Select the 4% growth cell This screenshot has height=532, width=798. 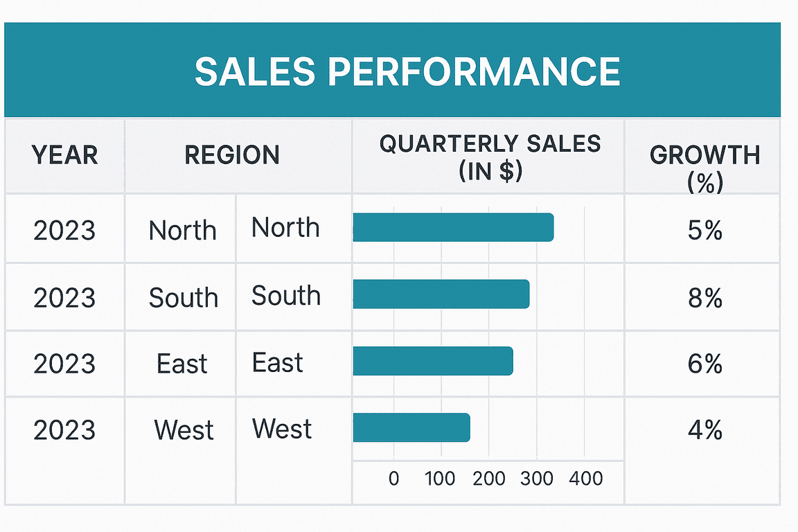coord(705,430)
